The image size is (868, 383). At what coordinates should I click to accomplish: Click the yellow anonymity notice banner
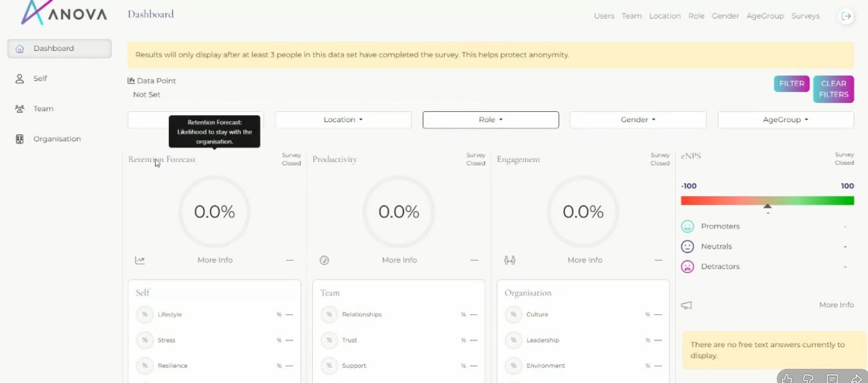click(x=491, y=55)
